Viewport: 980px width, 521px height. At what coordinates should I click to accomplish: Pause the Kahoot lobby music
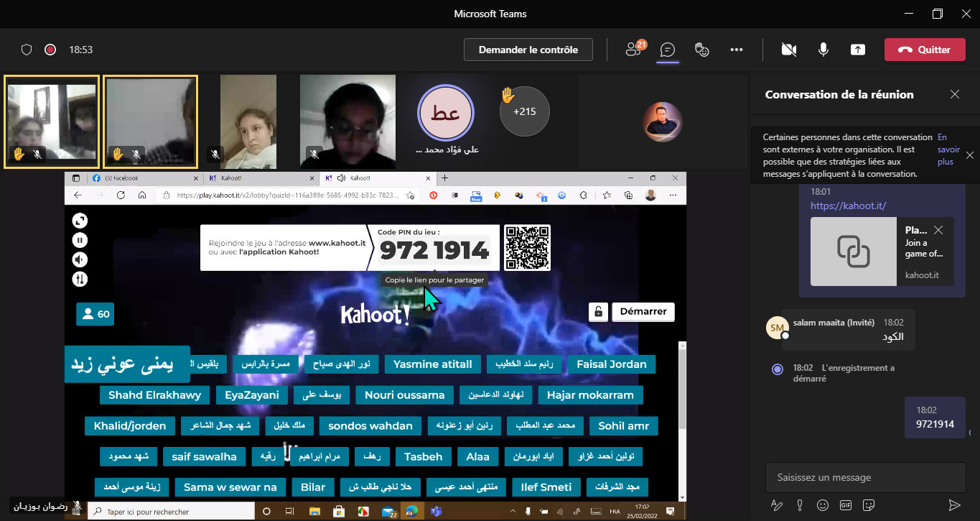tap(80, 240)
